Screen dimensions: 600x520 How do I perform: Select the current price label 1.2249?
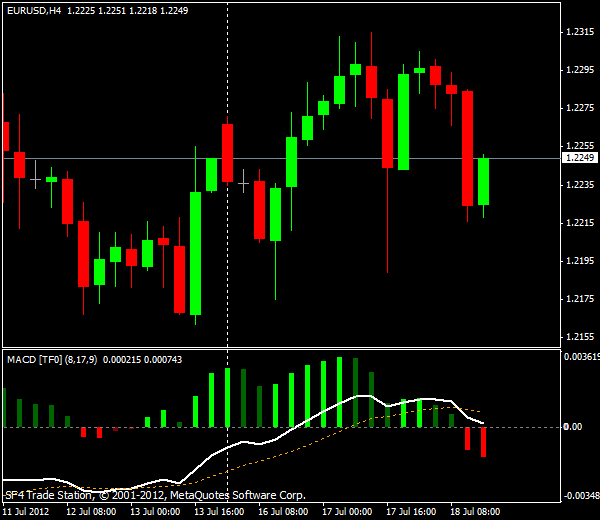pos(580,158)
